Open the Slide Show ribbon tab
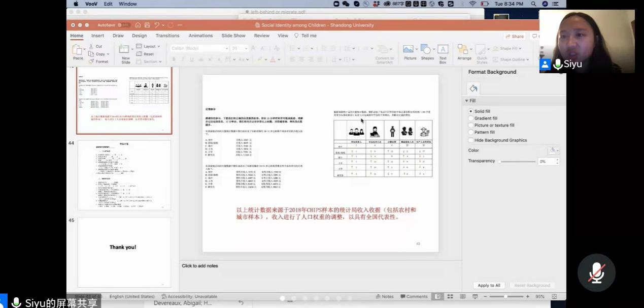This screenshot has width=644, height=308. click(233, 36)
